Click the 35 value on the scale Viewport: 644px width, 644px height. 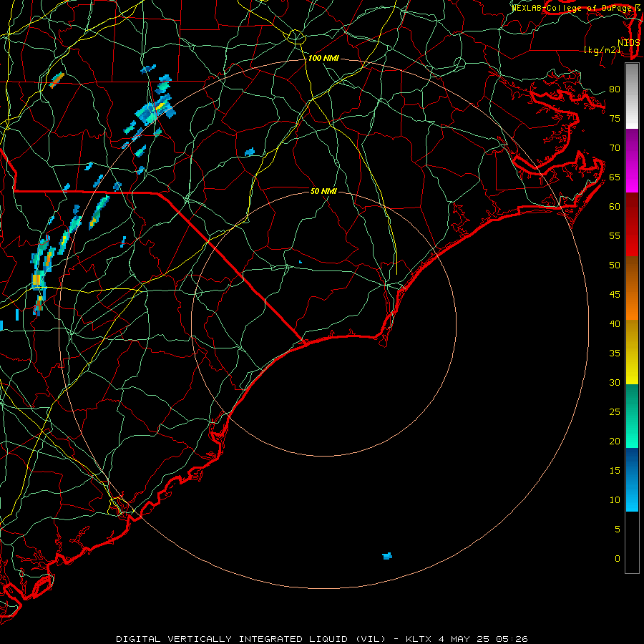point(615,353)
